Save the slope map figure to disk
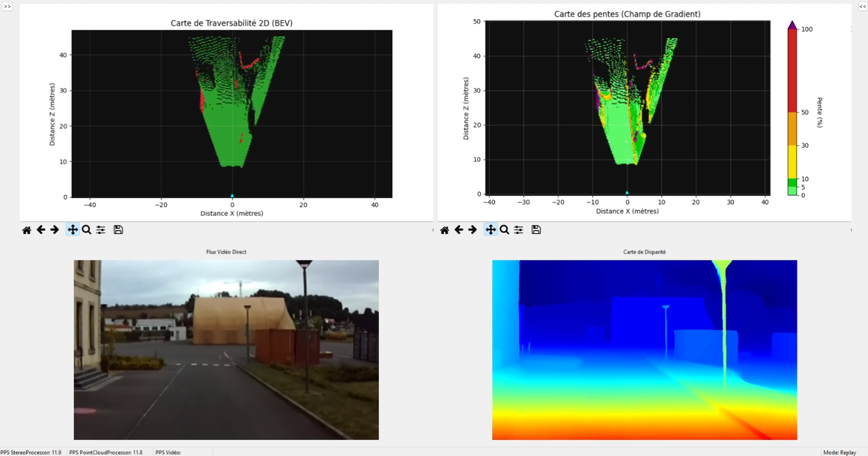868x456 pixels. point(537,230)
